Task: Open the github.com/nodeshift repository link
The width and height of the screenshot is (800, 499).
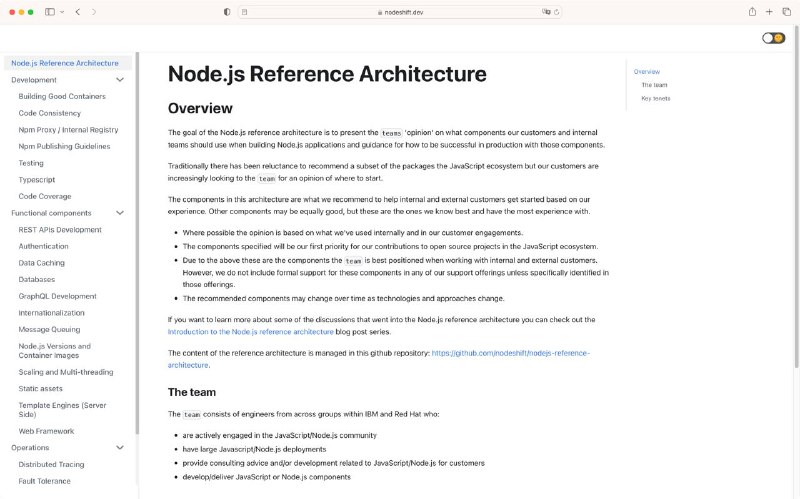Action: click(379, 359)
